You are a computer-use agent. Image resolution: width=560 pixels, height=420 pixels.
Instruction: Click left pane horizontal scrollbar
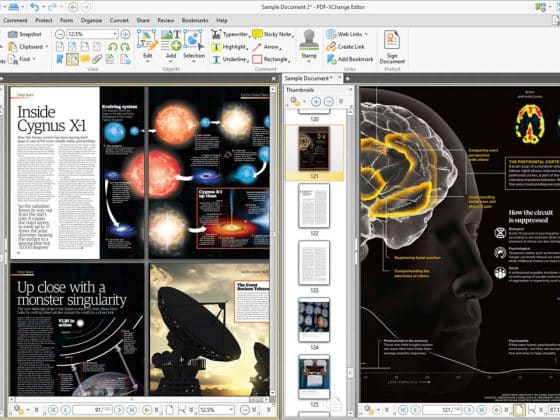tap(139, 399)
